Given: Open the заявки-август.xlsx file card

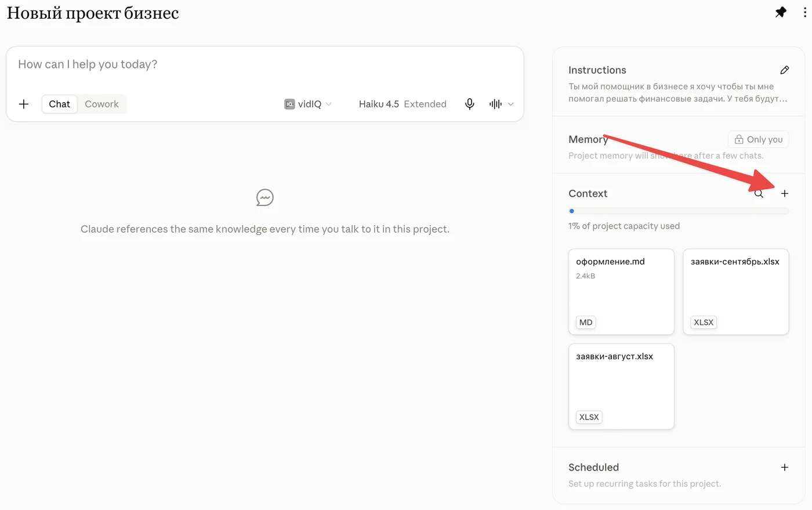Looking at the screenshot, I should (621, 386).
